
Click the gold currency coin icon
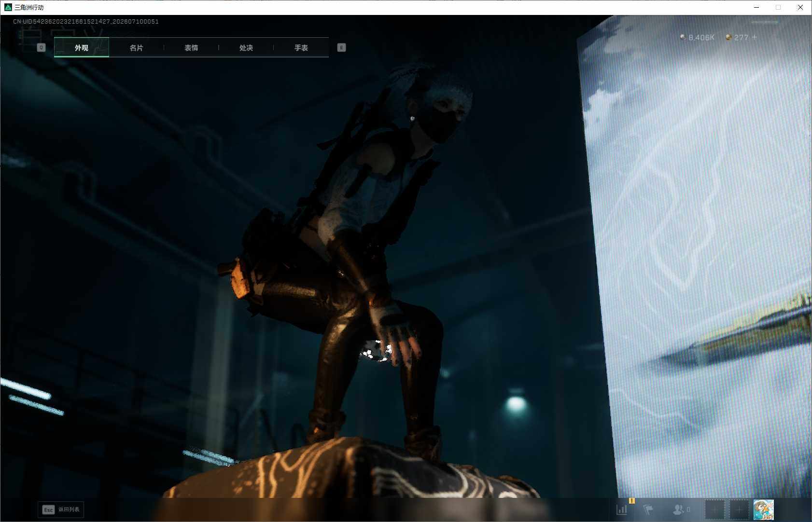pos(728,37)
